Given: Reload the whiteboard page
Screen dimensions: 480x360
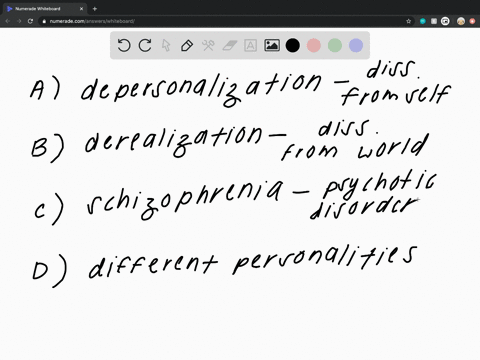Looking at the screenshot, I should click(x=30, y=21).
